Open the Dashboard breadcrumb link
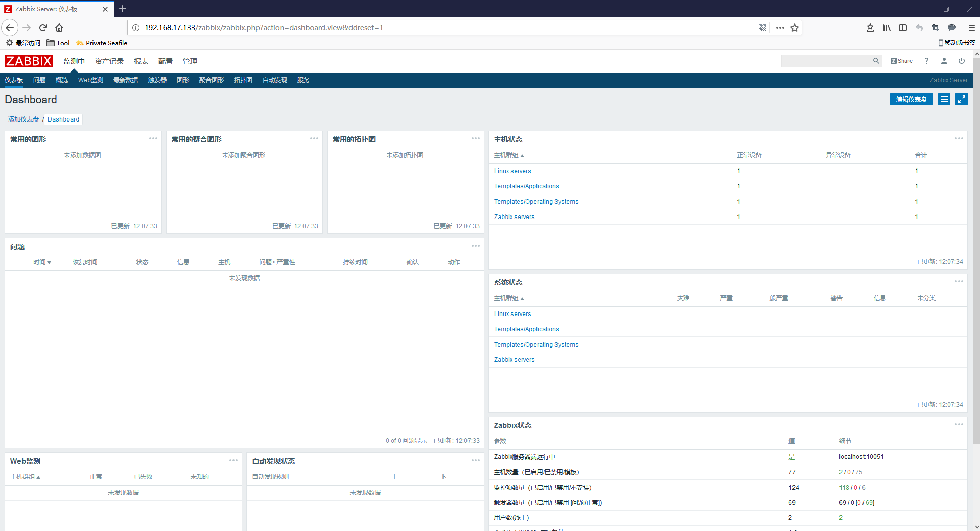Screen dimensions: 980x531 [63, 119]
